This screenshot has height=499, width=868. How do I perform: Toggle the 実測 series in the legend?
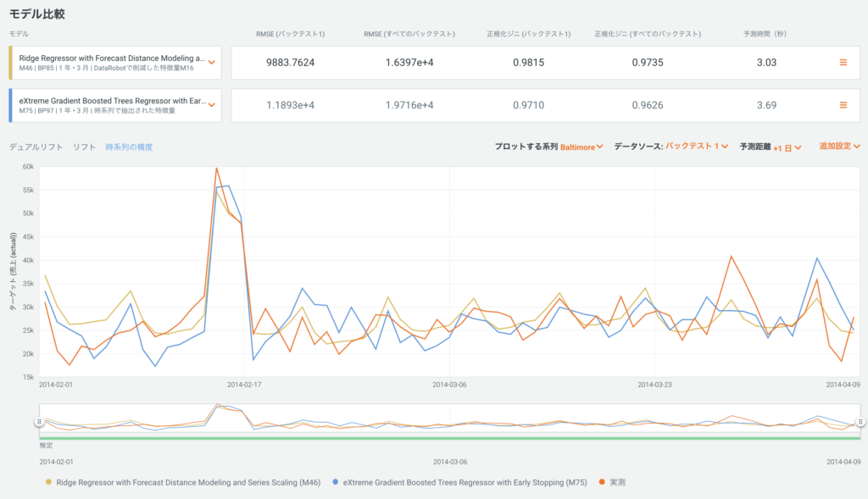[617, 482]
